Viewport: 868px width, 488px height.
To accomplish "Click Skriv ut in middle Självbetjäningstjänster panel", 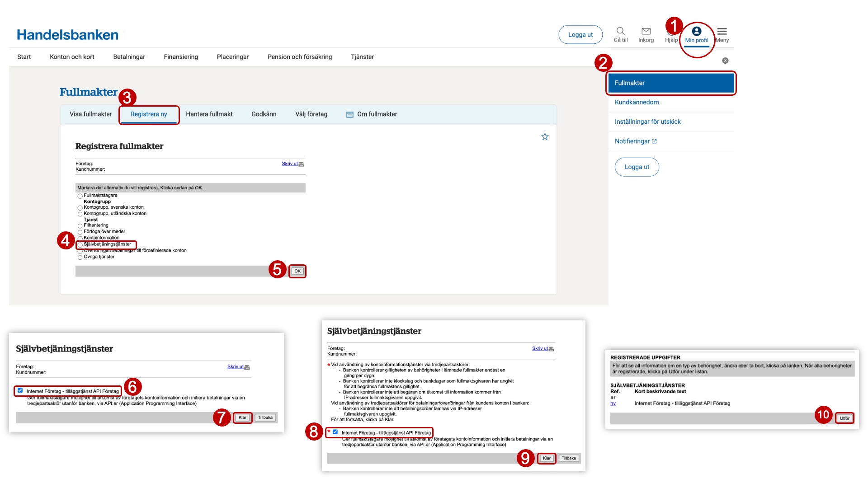I will [x=540, y=349].
